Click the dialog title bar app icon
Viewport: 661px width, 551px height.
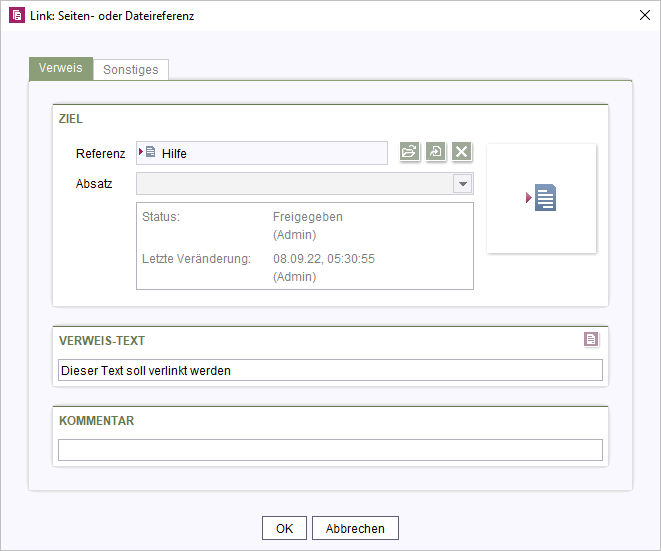click(17, 16)
